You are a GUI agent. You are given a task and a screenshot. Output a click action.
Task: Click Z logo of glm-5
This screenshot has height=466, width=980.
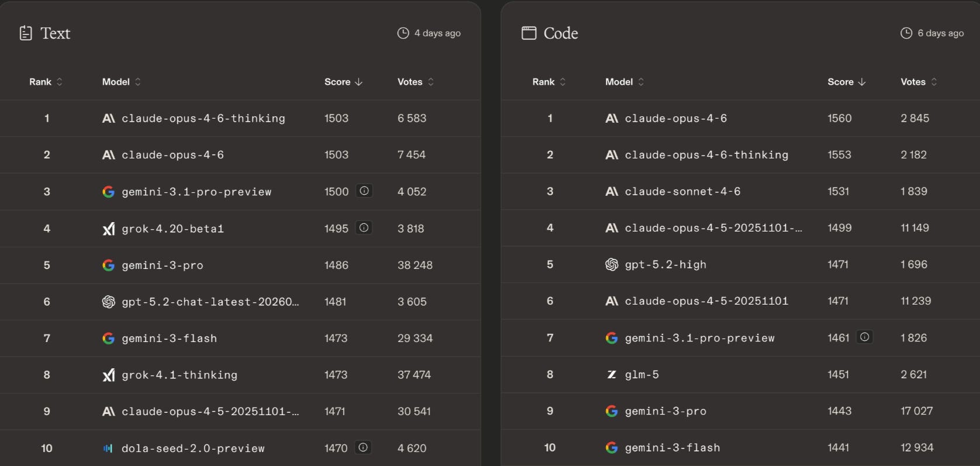pyautogui.click(x=612, y=374)
